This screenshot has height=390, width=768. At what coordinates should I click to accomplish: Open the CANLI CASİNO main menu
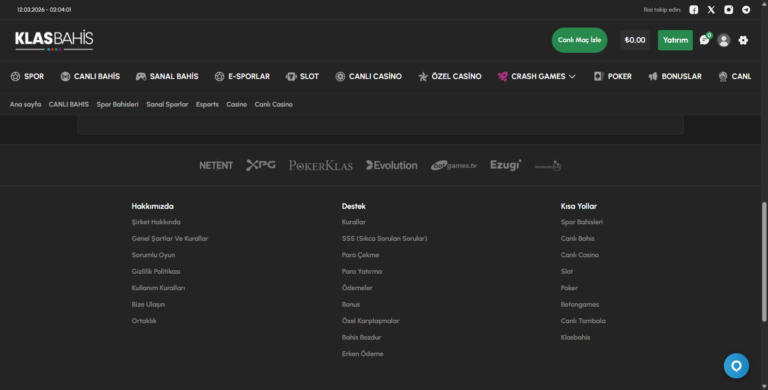click(368, 76)
